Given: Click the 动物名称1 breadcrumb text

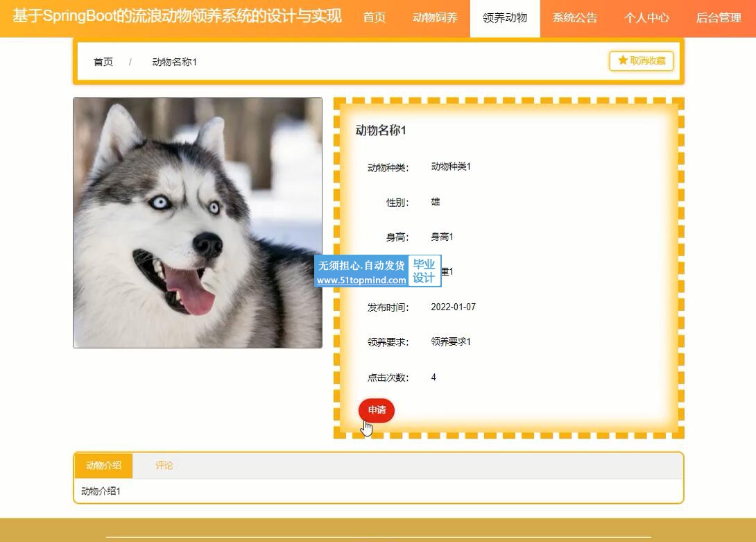Looking at the screenshot, I should tap(175, 62).
